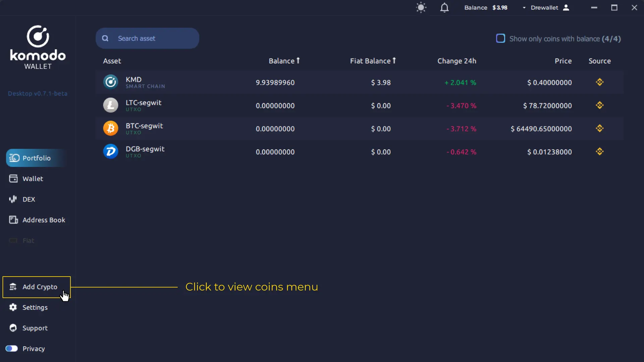Open DEX from the sidebar icon
The height and width of the screenshot is (362, 644).
click(12, 199)
